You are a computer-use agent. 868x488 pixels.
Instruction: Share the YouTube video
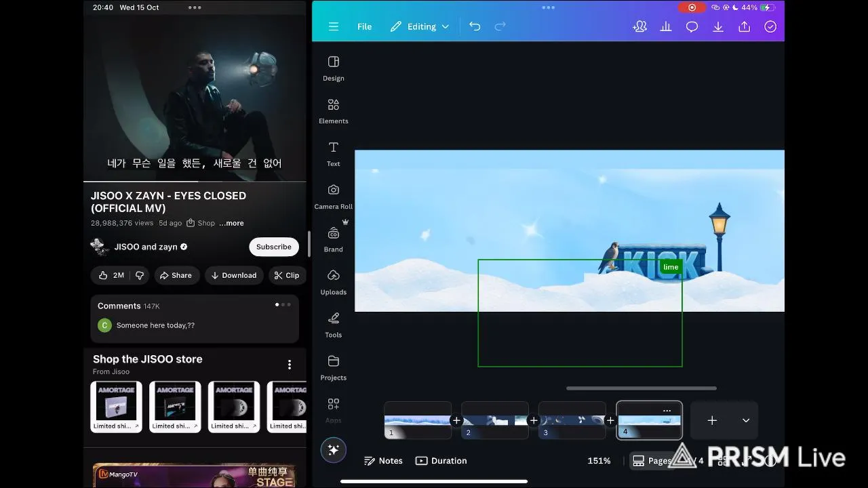[176, 275]
